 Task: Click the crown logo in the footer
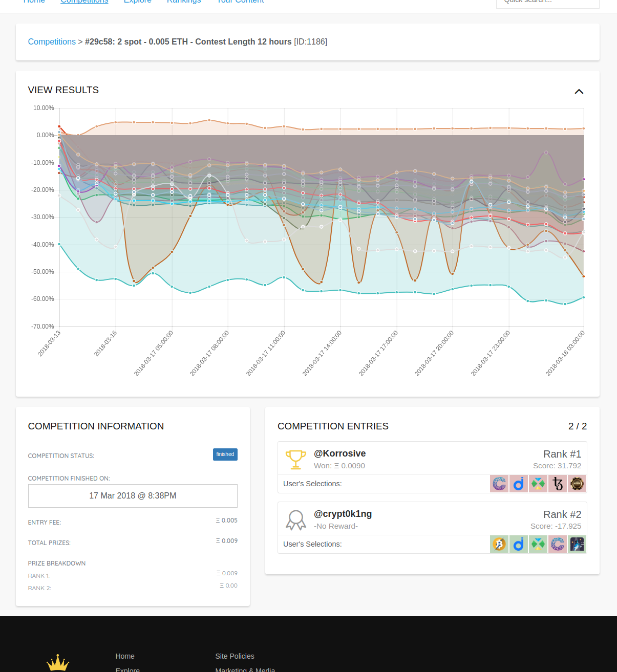pyautogui.click(x=58, y=663)
